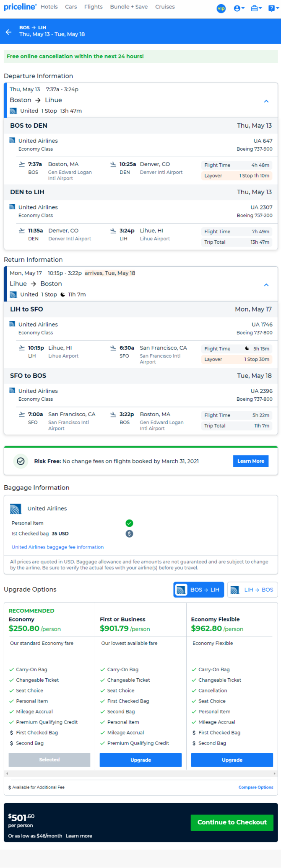Click United logo for flight UA 2396
This screenshot has height=868, width=281.
point(12,391)
